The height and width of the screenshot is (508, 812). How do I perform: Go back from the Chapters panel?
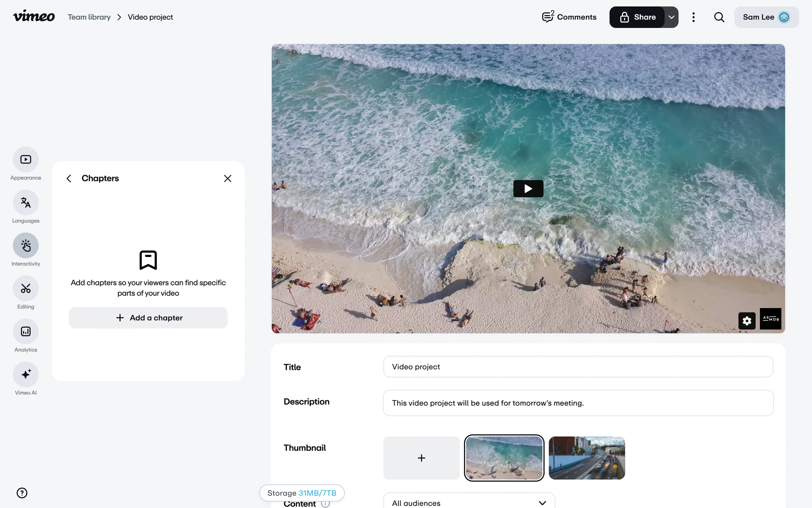point(69,179)
